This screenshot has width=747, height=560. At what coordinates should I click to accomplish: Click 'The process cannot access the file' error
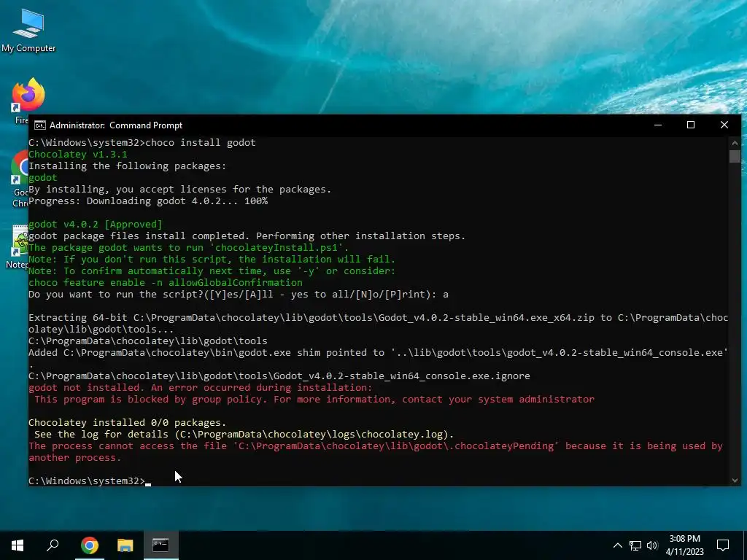376,452
